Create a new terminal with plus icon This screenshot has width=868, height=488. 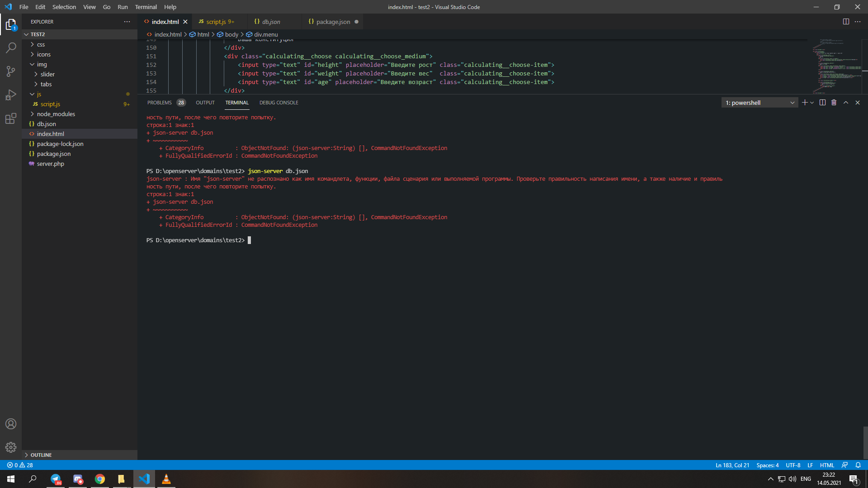805,103
